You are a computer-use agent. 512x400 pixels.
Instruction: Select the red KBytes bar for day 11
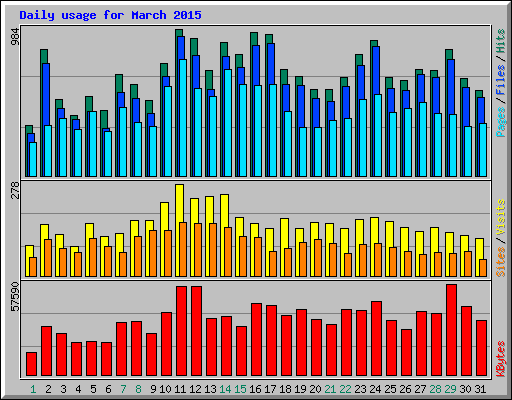[181, 331]
